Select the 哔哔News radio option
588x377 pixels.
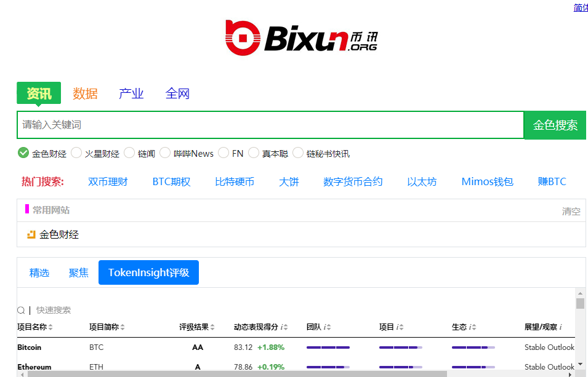coord(165,153)
